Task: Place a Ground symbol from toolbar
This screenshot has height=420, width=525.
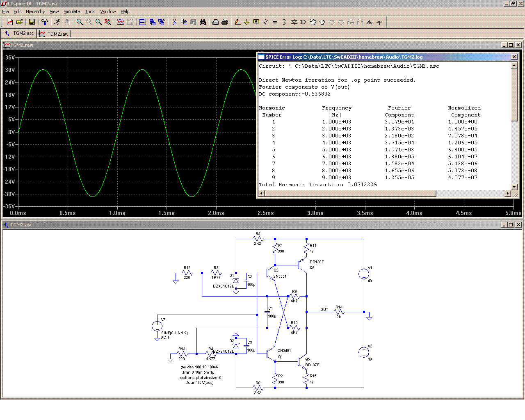Action: coord(247,22)
